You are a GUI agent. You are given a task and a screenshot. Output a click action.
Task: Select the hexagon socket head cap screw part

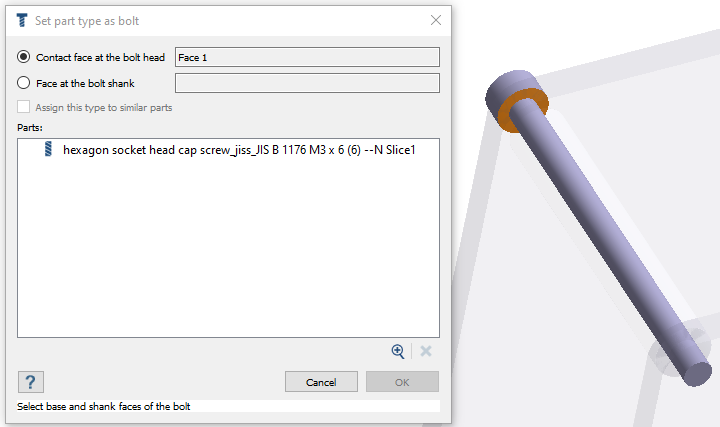(239, 150)
